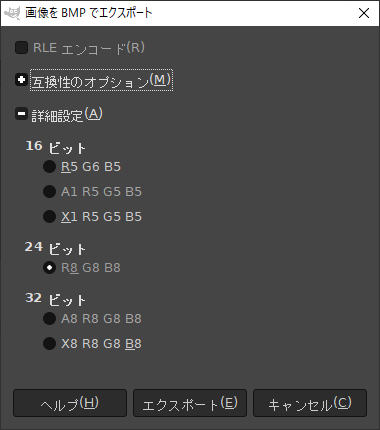This screenshot has height=430, width=380.
Task: Click the 互換性のオプション(M) label text
Action: pyautogui.click(x=101, y=80)
